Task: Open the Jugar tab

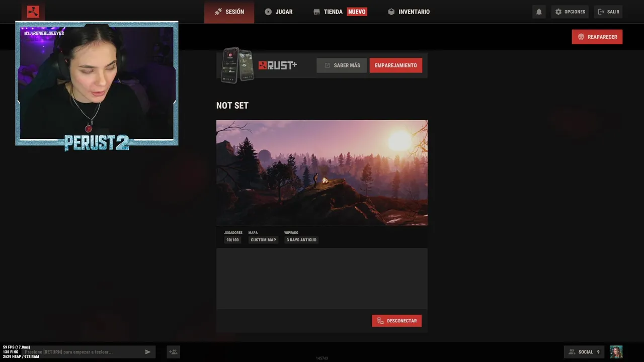Action: pyautogui.click(x=278, y=12)
